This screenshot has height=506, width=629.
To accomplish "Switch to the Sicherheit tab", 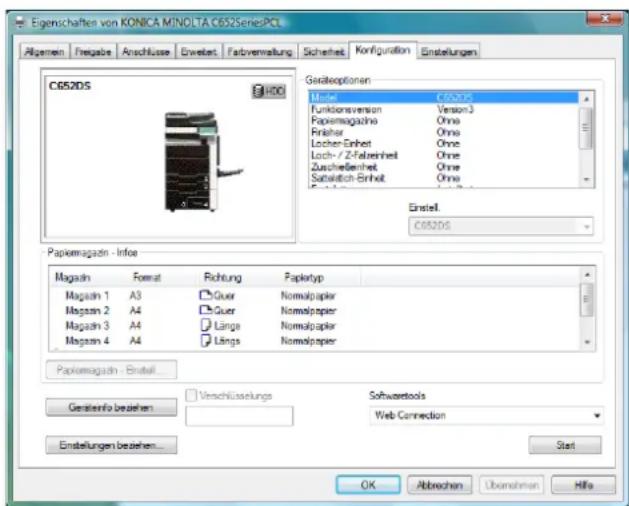I will 324,52.
